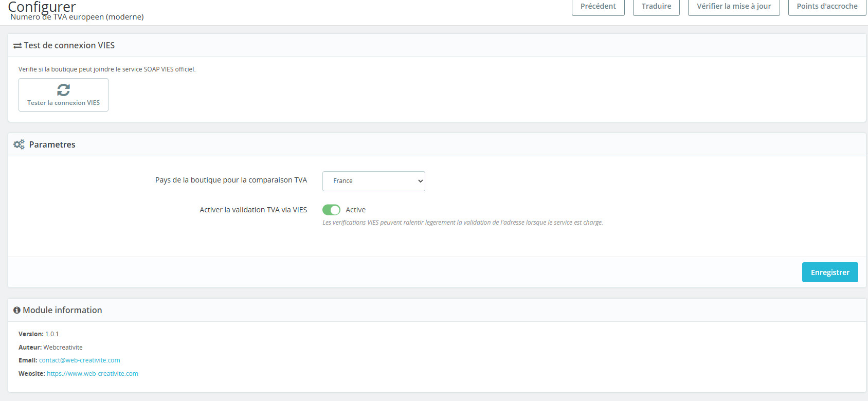The image size is (868, 401).
Task: Click the Module information heading text
Action: [62, 310]
